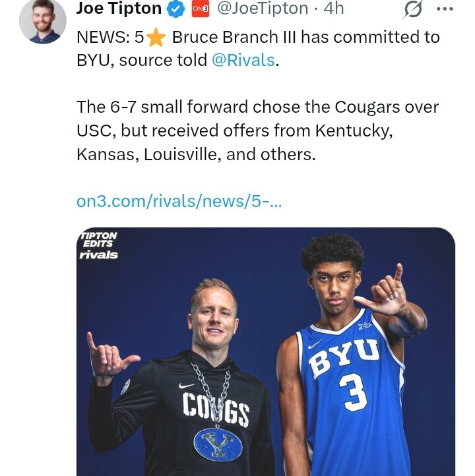Open the three-dot more options menu
The height and width of the screenshot is (476, 475).
(x=445, y=9)
